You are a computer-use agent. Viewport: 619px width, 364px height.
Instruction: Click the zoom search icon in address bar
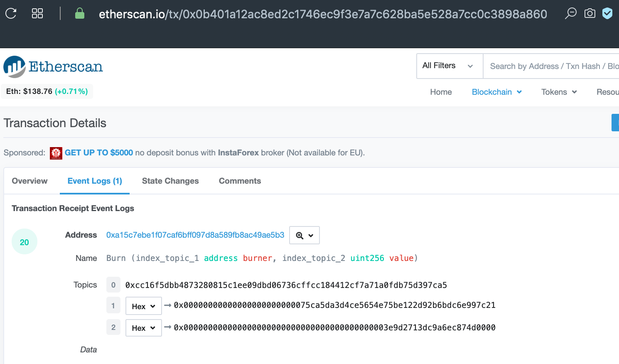coord(571,14)
